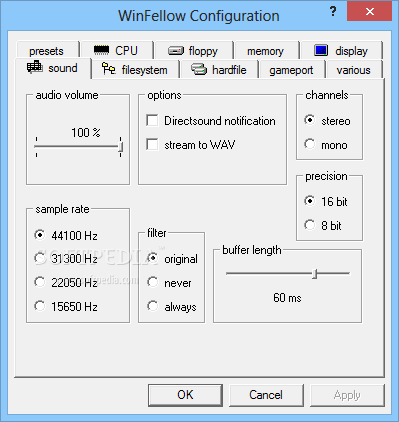The width and height of the screenshot is (399, 422).
Task: Click the Cancel button
Action: click(x=266, y=395)
